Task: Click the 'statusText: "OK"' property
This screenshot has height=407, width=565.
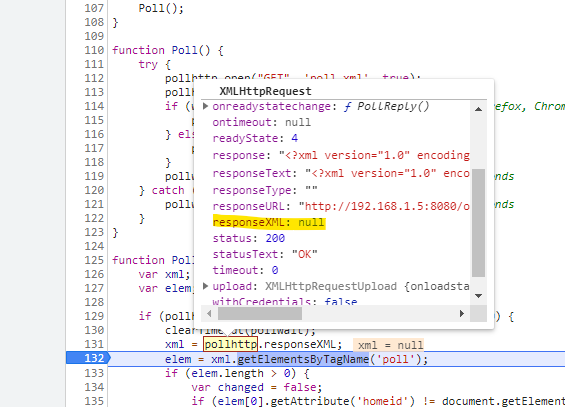Action: click(x=265, y=254)
